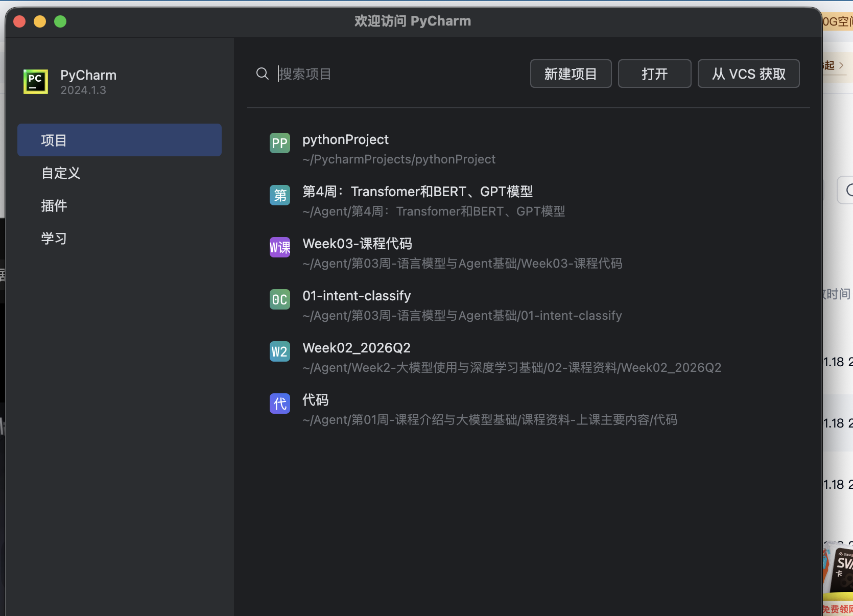Click path ending in 02-课程资料/Week02_2026Q2
Viewport: 853px width, 616px height.
pyautogui.click(x=512, y=368)
